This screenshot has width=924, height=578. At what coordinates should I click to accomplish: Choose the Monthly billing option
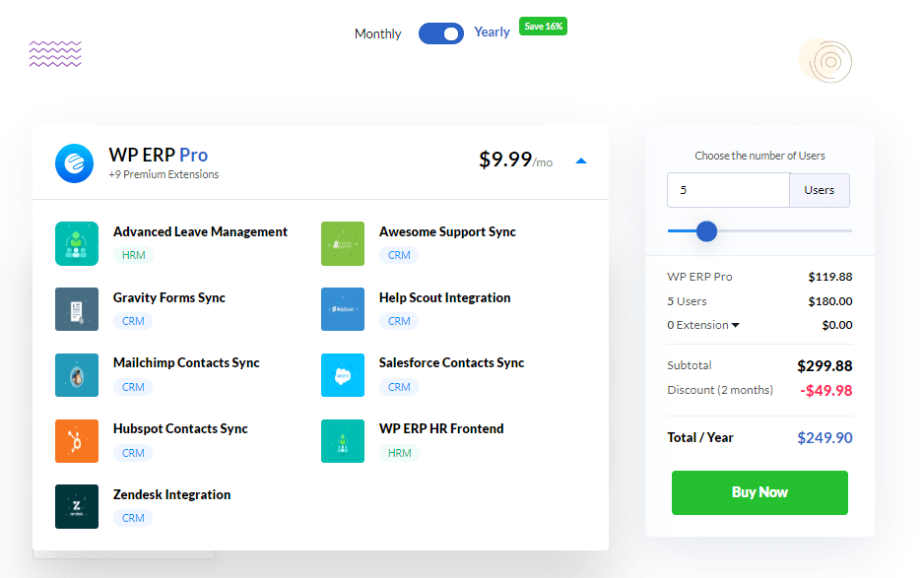(377, 34)
